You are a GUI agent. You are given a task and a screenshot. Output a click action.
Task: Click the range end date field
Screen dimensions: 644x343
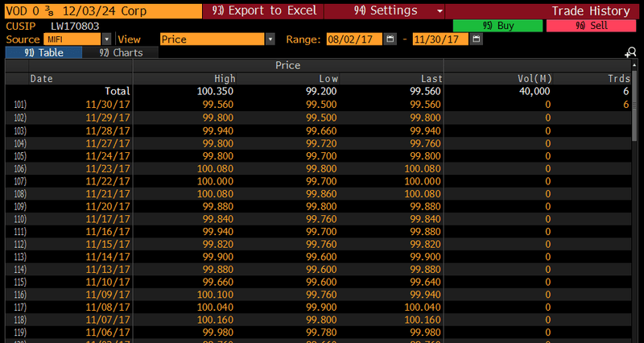(x=440, y=39)
